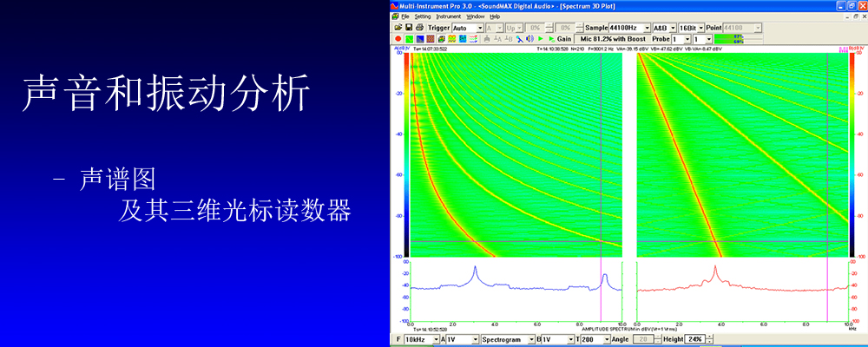Click the Open file folder icon
The width and height of the screenshot is (868, 347).
[398, 28]
